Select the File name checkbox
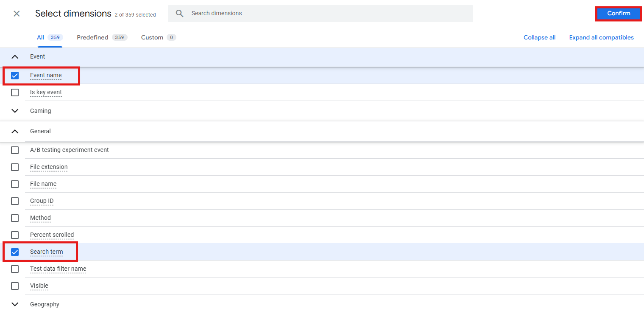Viewport: 644px width, 314px height. pyautogui.click(x=15, y=184)
